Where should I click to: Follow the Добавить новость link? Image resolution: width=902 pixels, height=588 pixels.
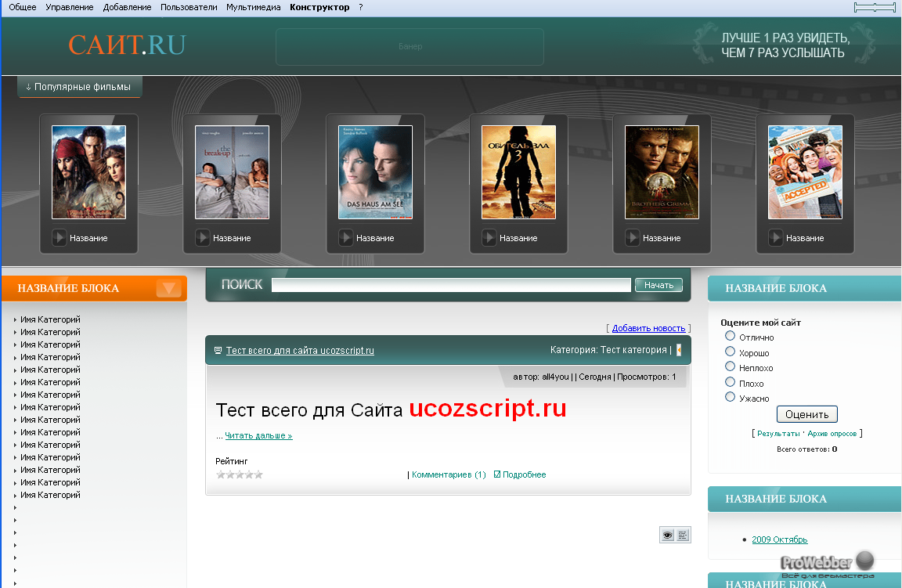click(648, 328)
